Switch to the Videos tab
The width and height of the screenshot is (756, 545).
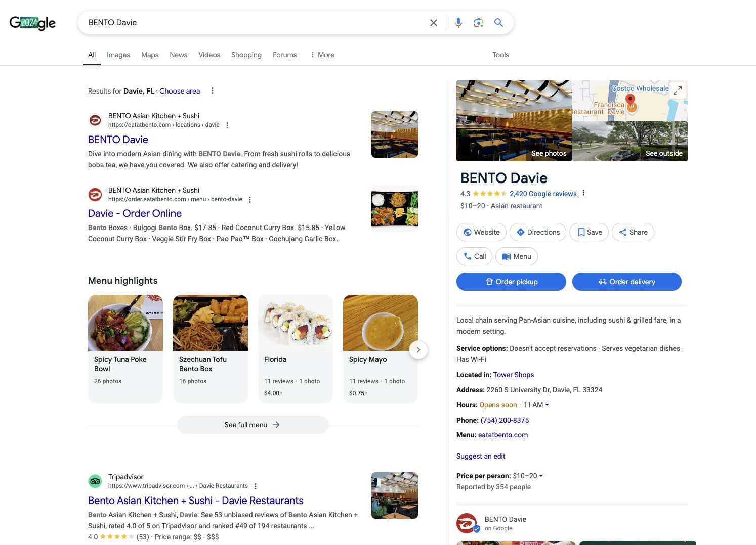point(209,55)
